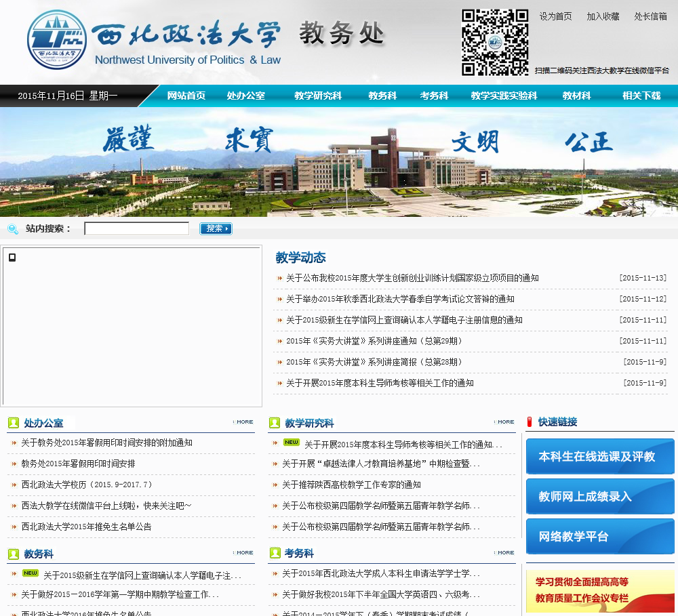This screenshot has width=678, height=616.
Task: Open 2015级新生学信网查询 notice in 教学动态
Action: point(404,321)
